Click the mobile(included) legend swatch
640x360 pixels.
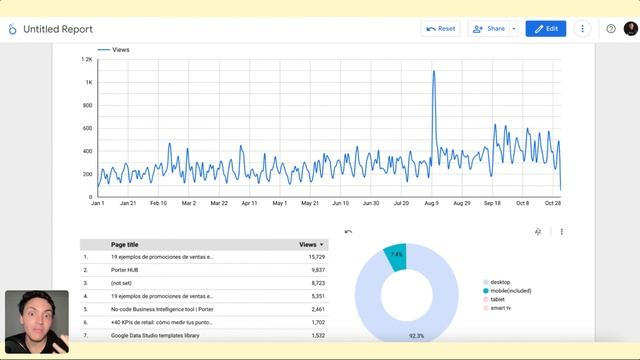point(486,291)
